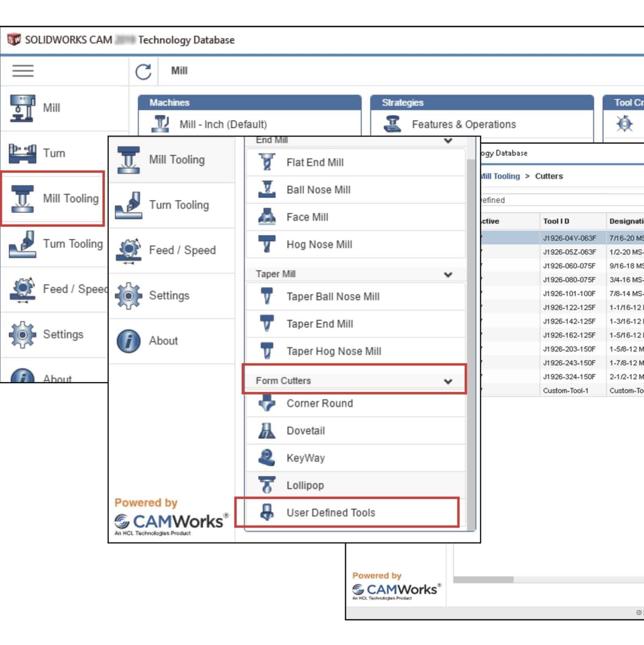Collapse the End Mill group chevron
This screenshot has height=645, width=644.
coord(448,141)
